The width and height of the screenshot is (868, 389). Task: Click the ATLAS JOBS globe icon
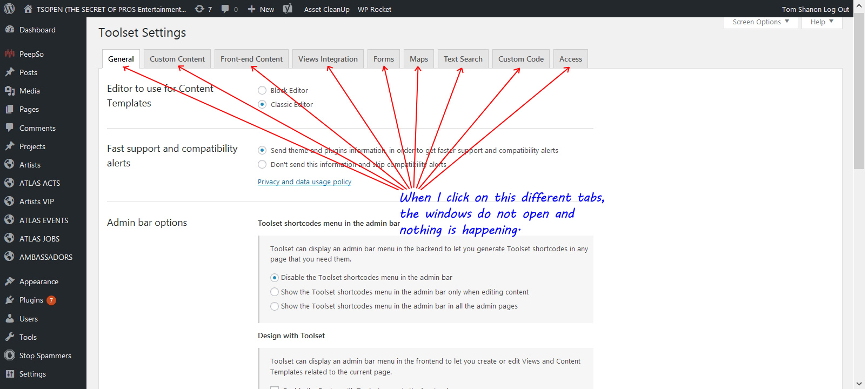[9, 238]
